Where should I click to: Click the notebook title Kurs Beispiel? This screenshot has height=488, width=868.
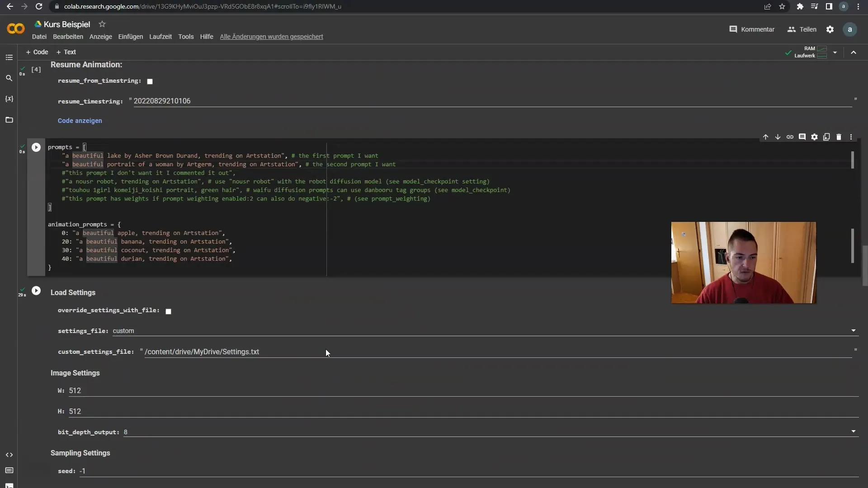pyautogui.click(x=67, y=24)
